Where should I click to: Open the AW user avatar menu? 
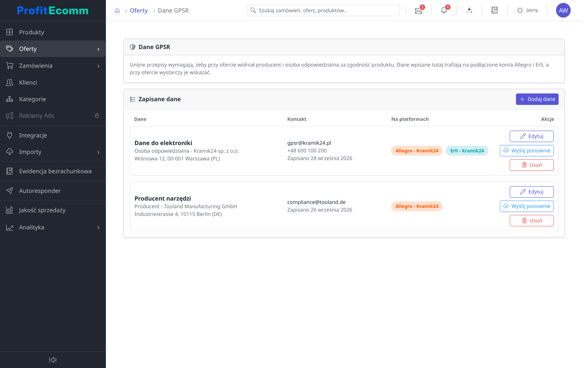563,10
